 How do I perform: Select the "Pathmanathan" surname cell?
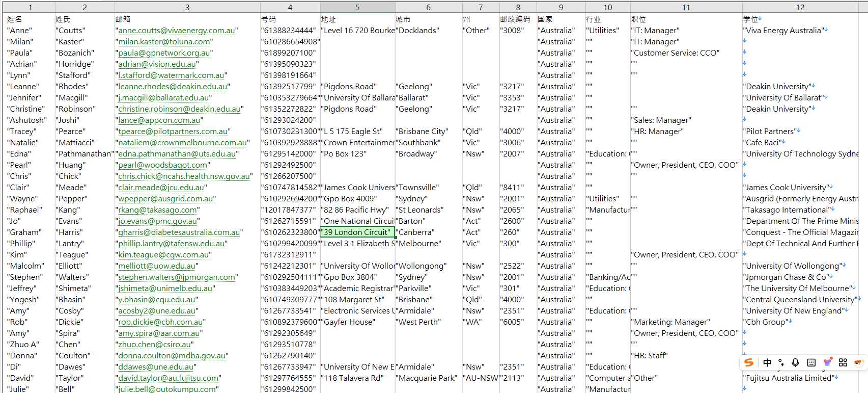tap(85, 154)
